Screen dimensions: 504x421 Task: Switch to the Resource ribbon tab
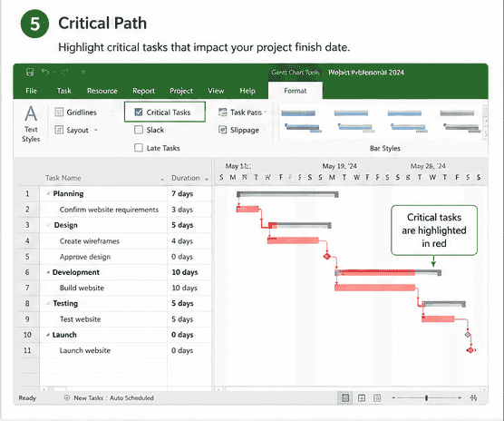[102, 91]
